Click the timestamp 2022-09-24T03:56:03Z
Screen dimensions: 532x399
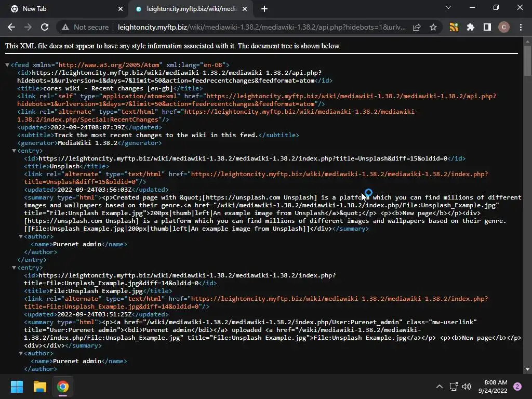coord(95,190)
